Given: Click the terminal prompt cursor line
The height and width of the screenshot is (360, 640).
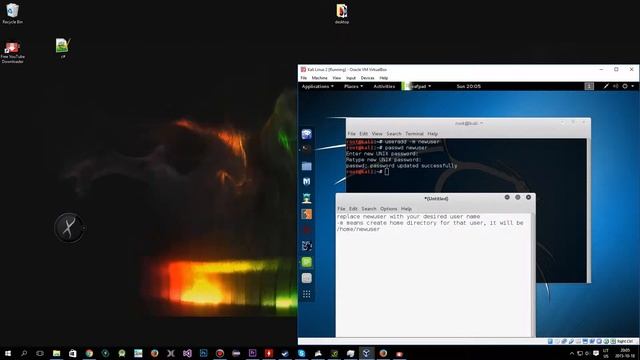Looking at the screenshot, I should 367,172.
